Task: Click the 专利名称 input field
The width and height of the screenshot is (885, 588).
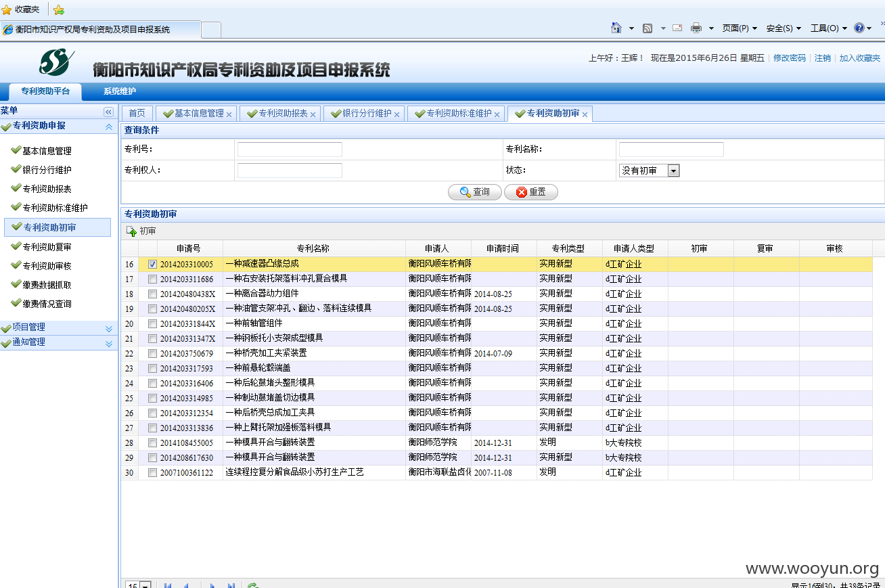Action: tap(671, 150)
